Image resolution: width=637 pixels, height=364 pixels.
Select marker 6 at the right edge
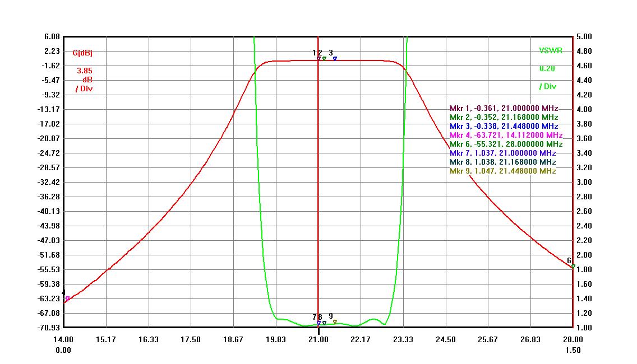tap(573, 266)
